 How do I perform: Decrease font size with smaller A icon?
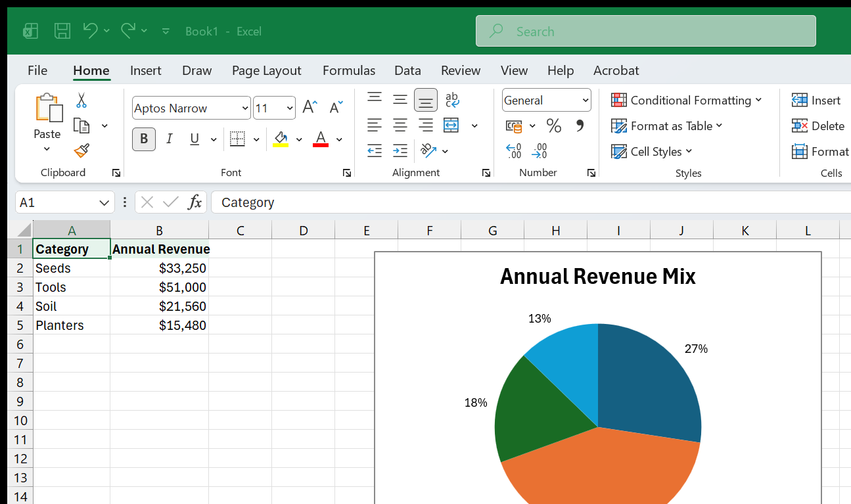coord(336,108)
